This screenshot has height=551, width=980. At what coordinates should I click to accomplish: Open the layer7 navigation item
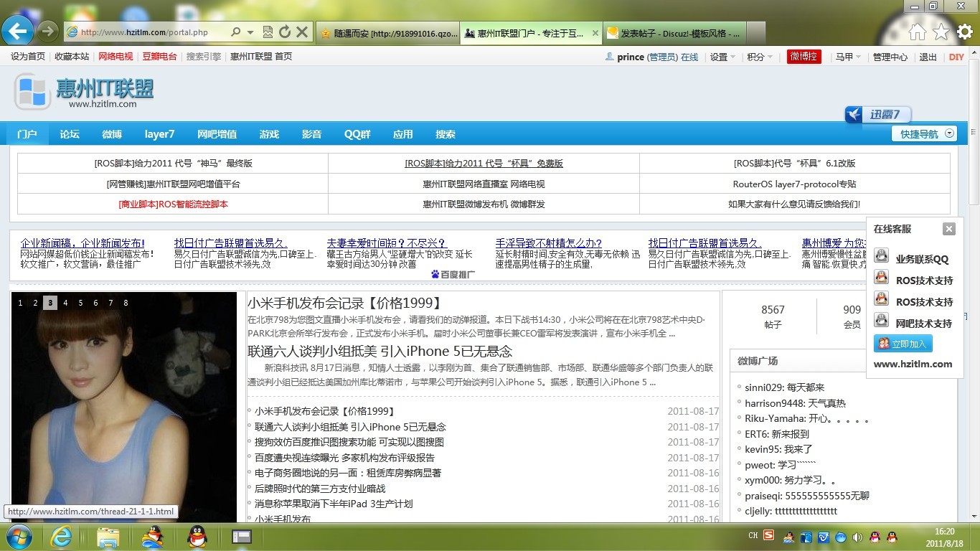coord(159,134)
